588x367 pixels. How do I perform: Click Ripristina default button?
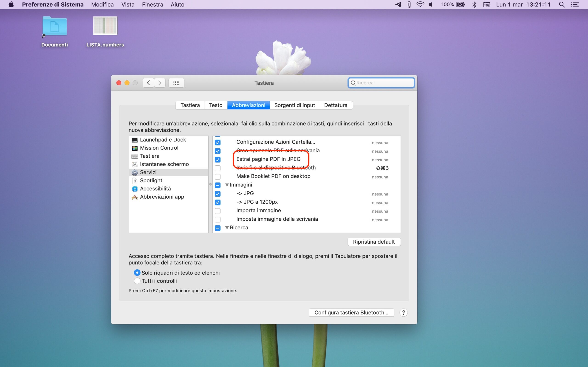[374, 242]
